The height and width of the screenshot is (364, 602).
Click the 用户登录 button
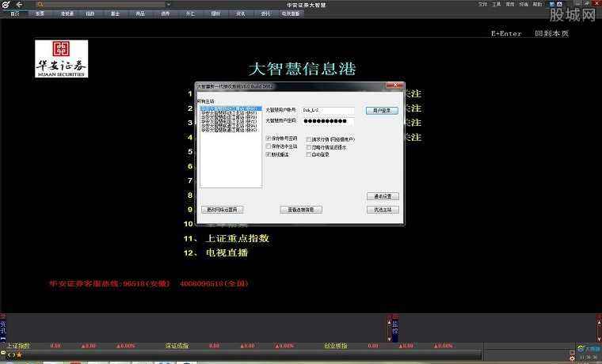point(382,111)
